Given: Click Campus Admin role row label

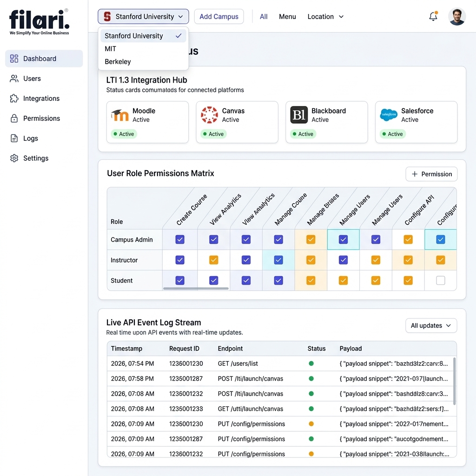Looking at the screenshot, I should (132, 239).
